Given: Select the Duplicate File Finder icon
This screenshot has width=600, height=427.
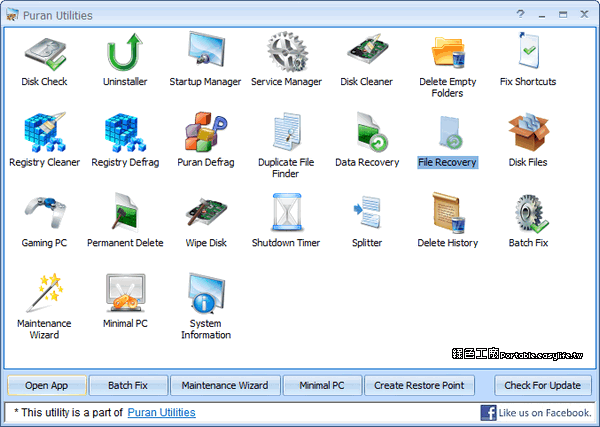Looking at the screenshot, I should click(x=286, y=132).
